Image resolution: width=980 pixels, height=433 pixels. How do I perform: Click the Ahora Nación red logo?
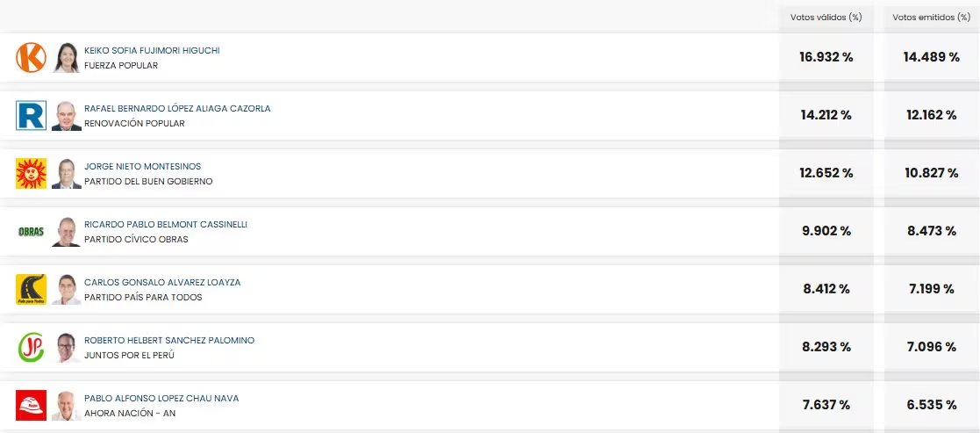tap(31, 406)
